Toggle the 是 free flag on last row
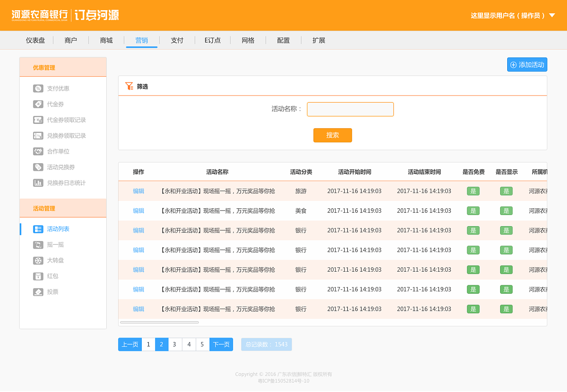 473,309
